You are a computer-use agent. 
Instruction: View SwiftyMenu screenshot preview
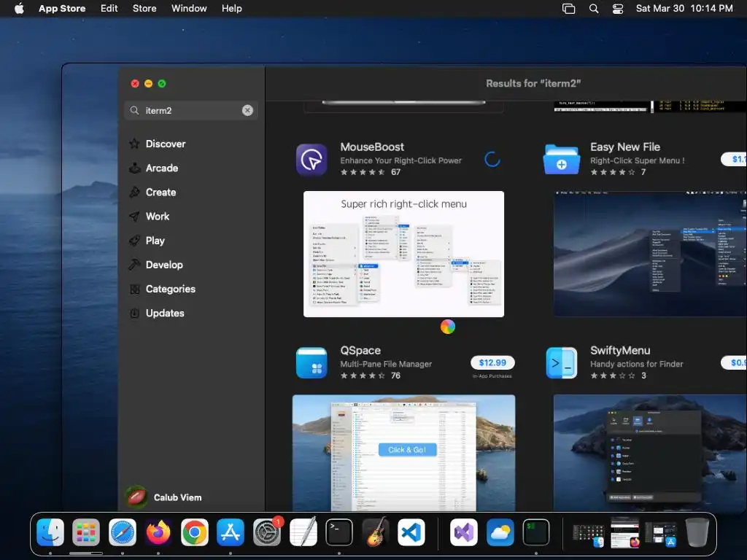click(650, 453)
